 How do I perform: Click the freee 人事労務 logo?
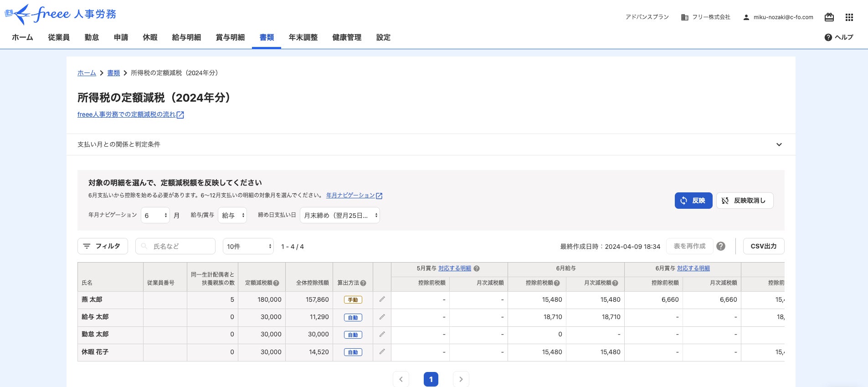pyautogui.click(x=61, y=14)
